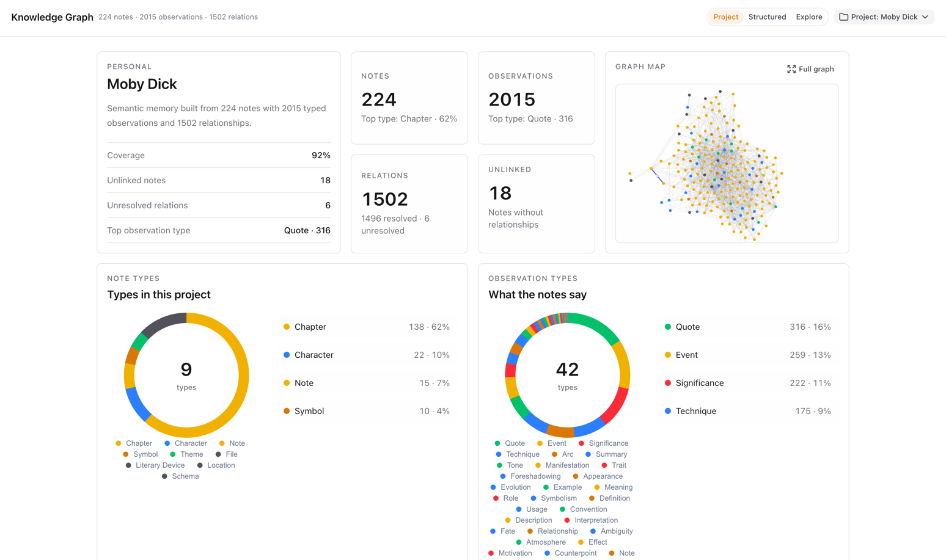Click the yellow dot beside Chapter 138
Image resolution: width=946 pixels, height=560 pixels.
[x=287, y=327]
